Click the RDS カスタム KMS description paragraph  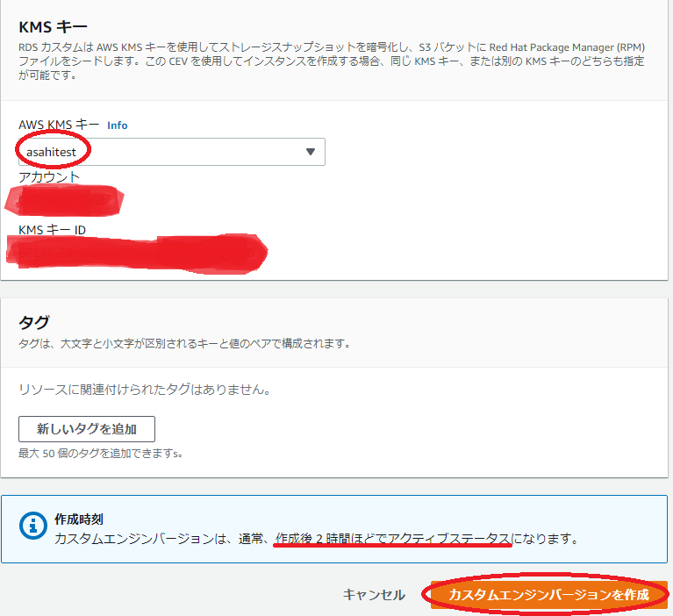332,61
